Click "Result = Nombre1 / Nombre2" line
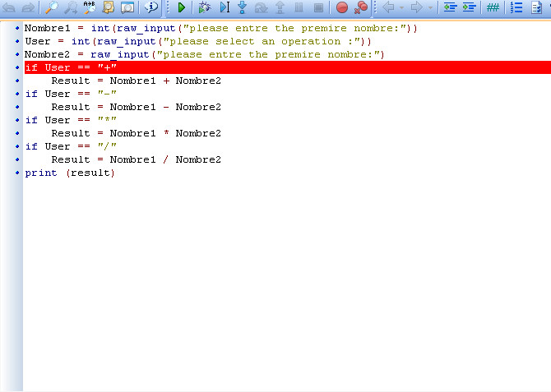This screenshot has width=551, height=392. (137, 159)
